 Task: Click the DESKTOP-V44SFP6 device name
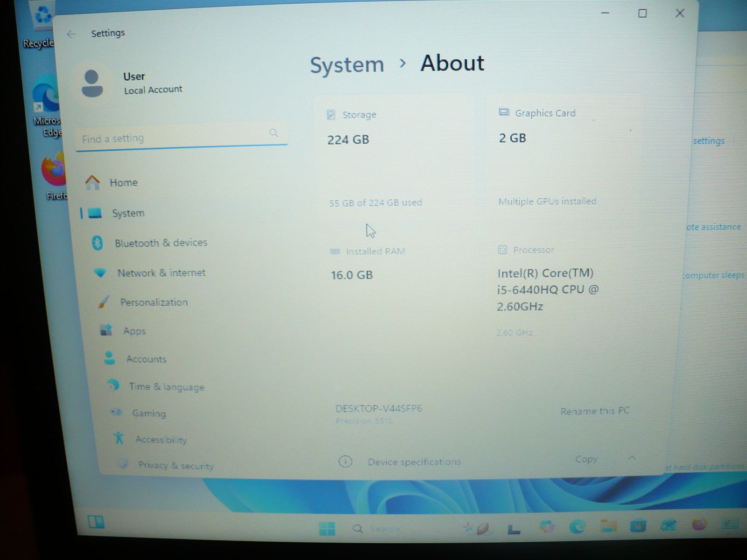tap(379, 409)
